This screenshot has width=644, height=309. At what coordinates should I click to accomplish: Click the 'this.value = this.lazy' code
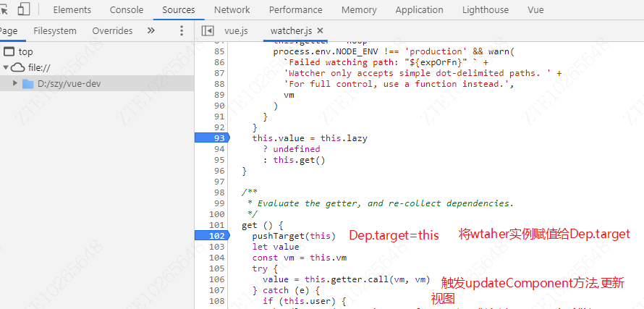310,138
